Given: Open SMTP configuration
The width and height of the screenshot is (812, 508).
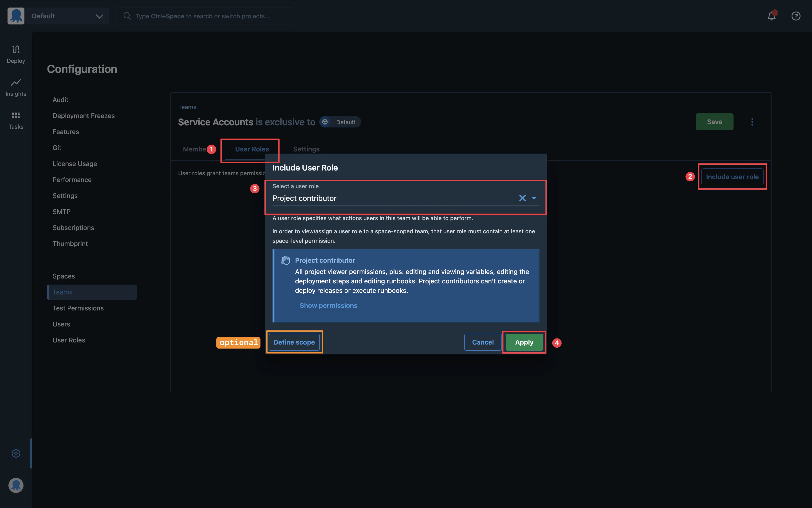Looking at the screenshot, I should click(x=61, y=212).
